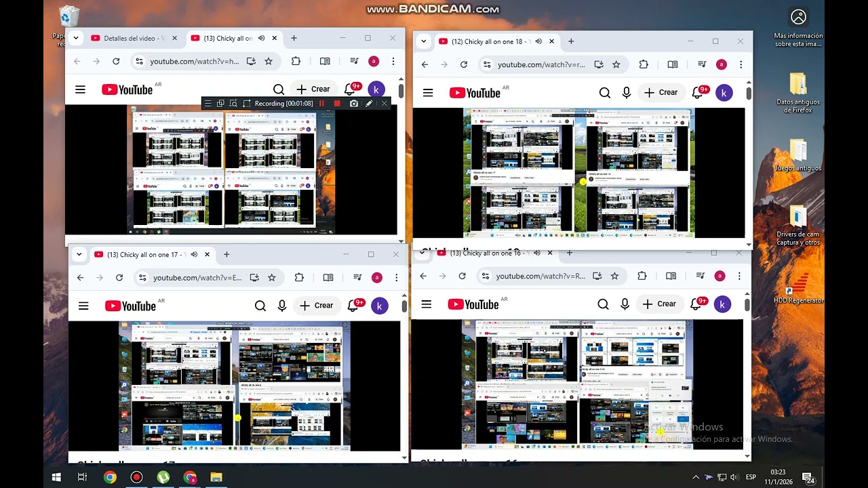Click the video player in the top-right window
Screen dimensions: 868x488
coord(579,173)
